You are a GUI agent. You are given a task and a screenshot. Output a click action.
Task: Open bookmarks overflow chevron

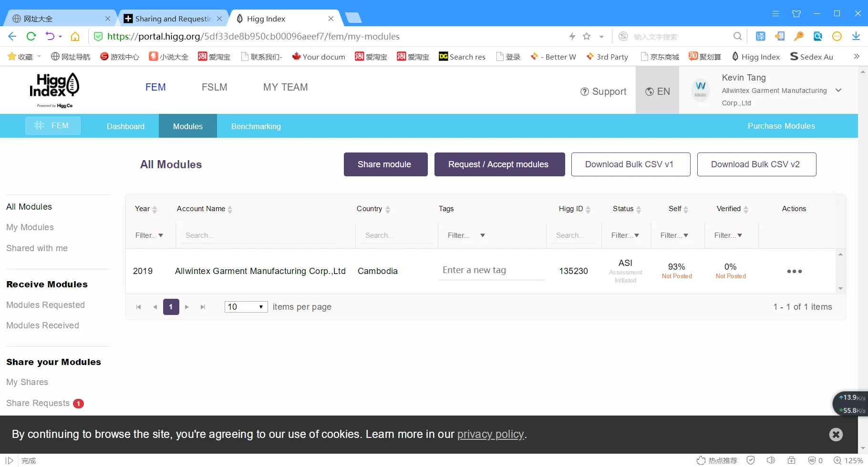[x=857, y=56]
